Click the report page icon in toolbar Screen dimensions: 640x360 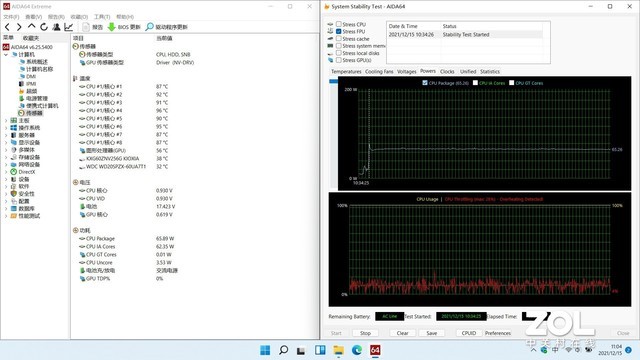86,27
